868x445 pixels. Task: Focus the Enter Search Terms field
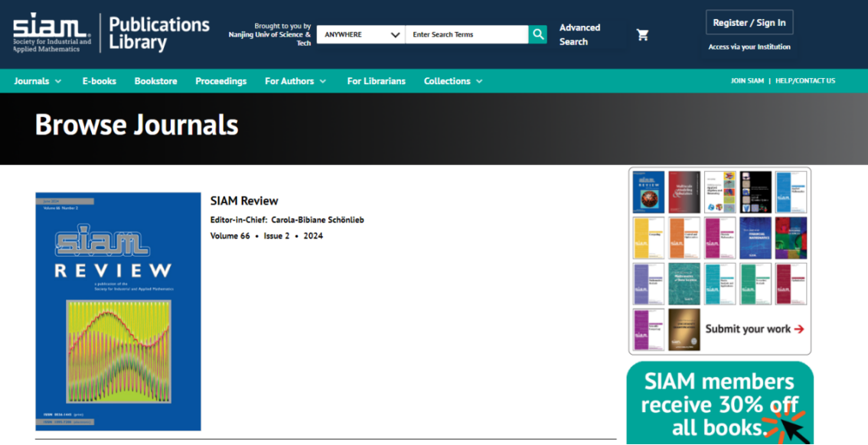[467, 34]
